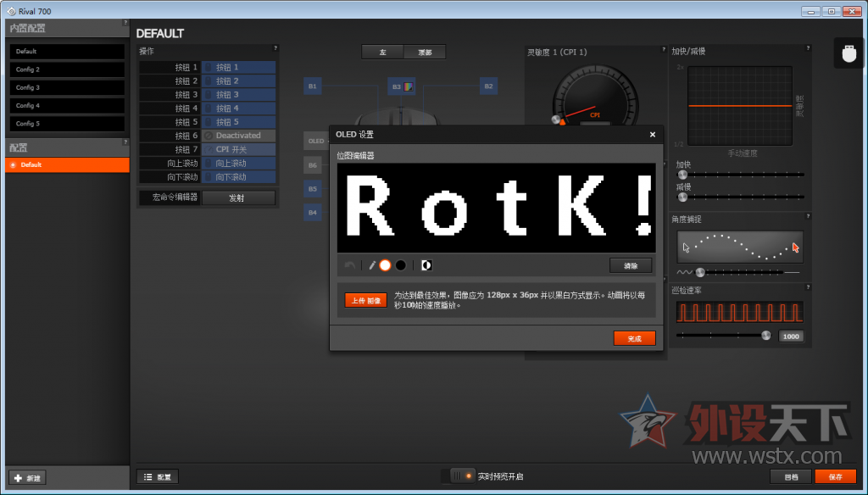Viewport: 868px width, 495px height.
Task: Open the 按钮 1 assignment dropdown
Action: tap(238, 66)
